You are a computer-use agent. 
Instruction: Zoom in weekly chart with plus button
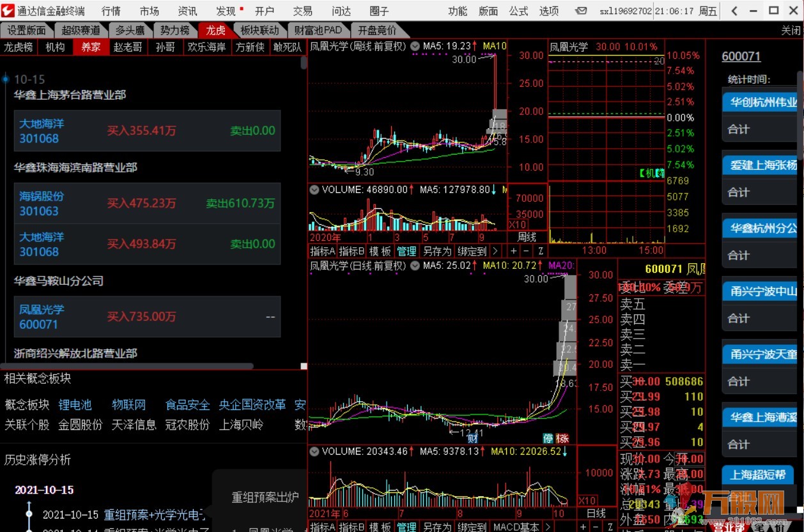[514, 251]
